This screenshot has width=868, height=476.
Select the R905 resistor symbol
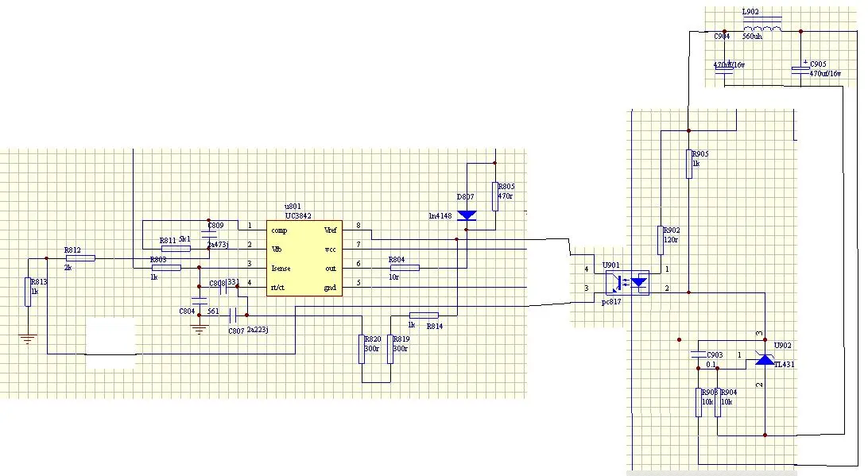[689, 163]
